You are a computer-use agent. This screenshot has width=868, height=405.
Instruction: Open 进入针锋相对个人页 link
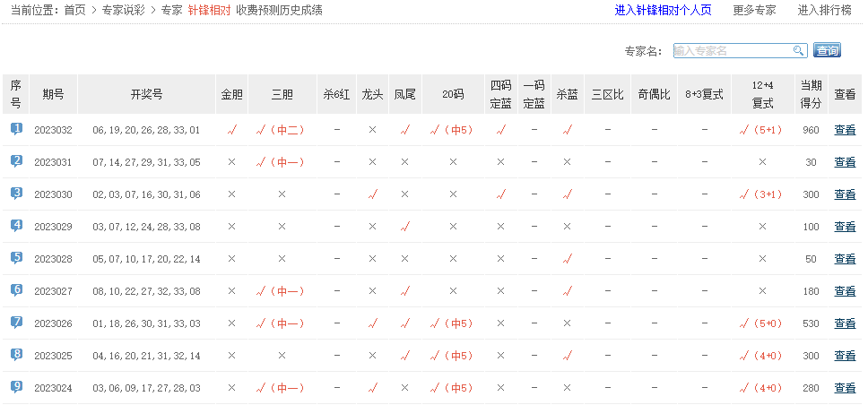[663, 11]
